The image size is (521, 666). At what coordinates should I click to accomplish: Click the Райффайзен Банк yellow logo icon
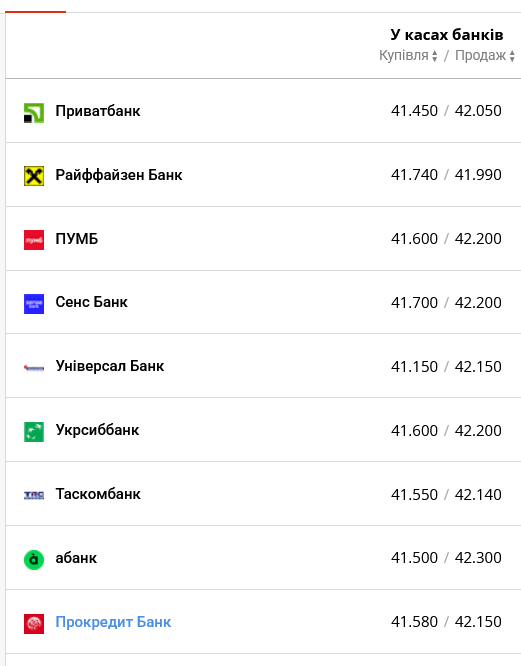(x=34, y=176)
